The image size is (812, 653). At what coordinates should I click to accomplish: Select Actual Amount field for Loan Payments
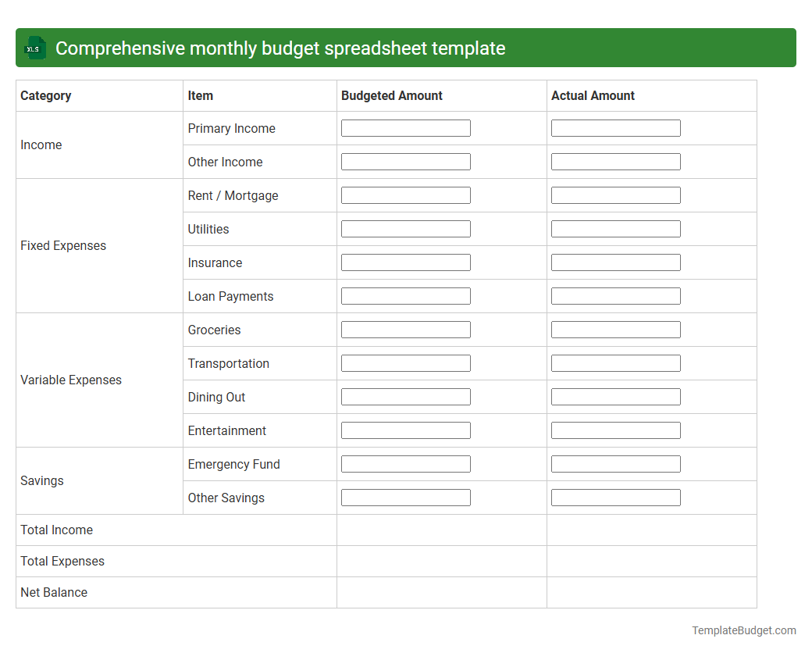tap(615, 295)
